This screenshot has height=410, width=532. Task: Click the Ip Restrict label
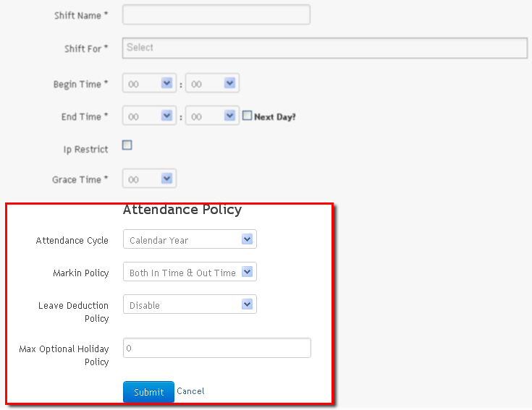(85, 150)
